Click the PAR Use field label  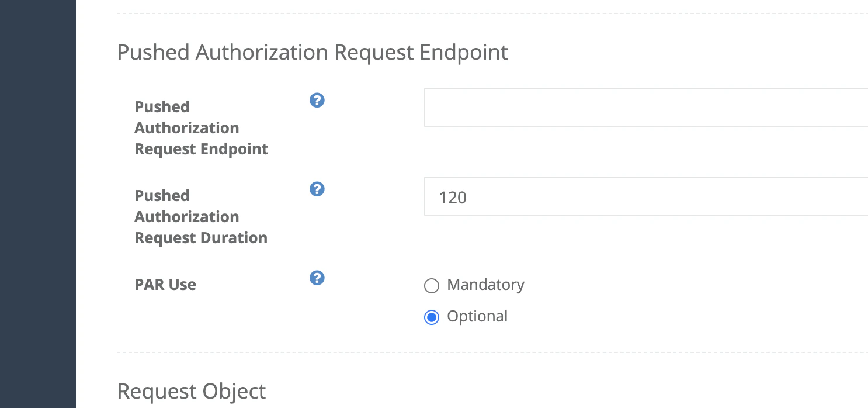165,285
